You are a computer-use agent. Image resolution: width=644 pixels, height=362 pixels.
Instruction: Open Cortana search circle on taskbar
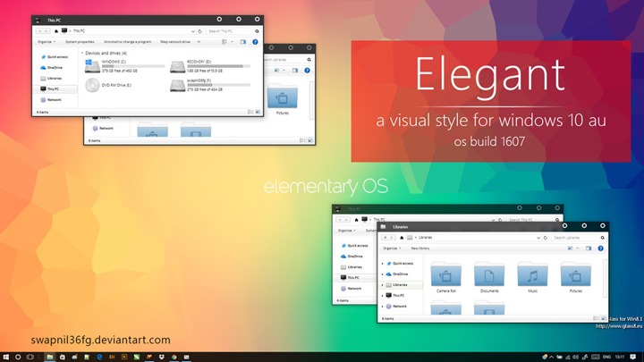pyautogui.click(x=18, y=357)
